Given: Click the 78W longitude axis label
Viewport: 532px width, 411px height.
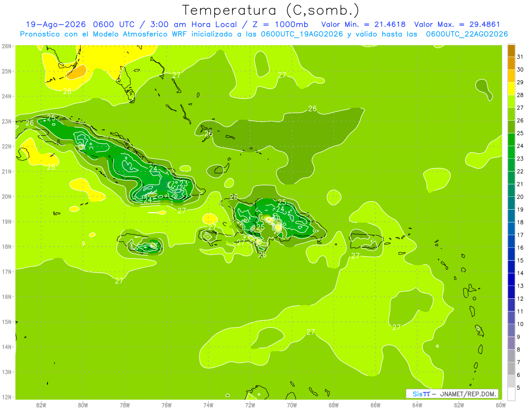Looking at the screenshot, I should [125, 404].
